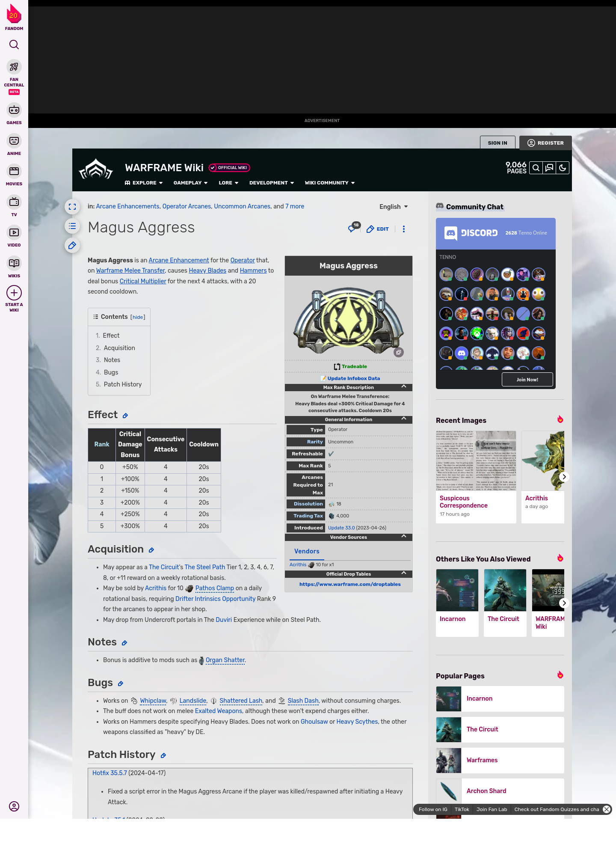Advance Recent Images carousel arrow

coord(564,477)
